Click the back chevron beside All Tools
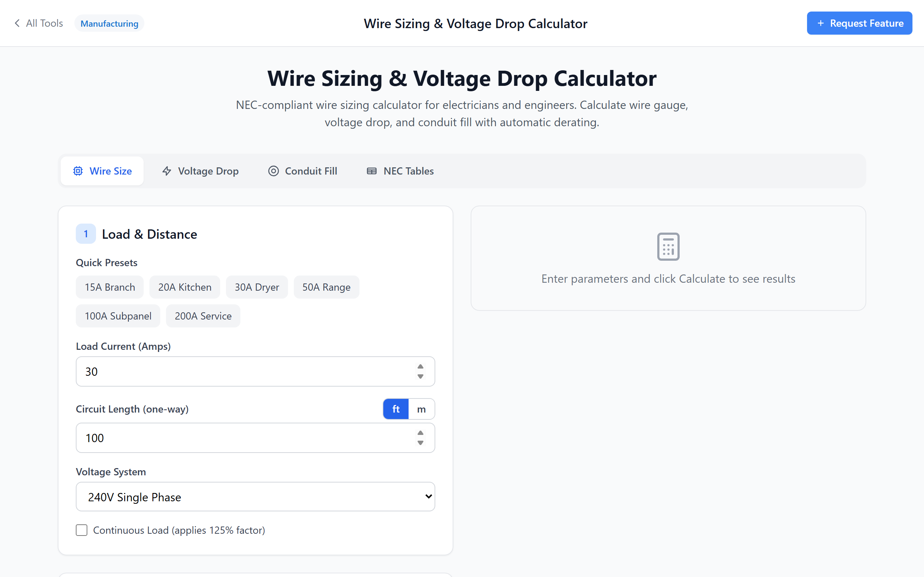924x577 pixels. [17, 23]
